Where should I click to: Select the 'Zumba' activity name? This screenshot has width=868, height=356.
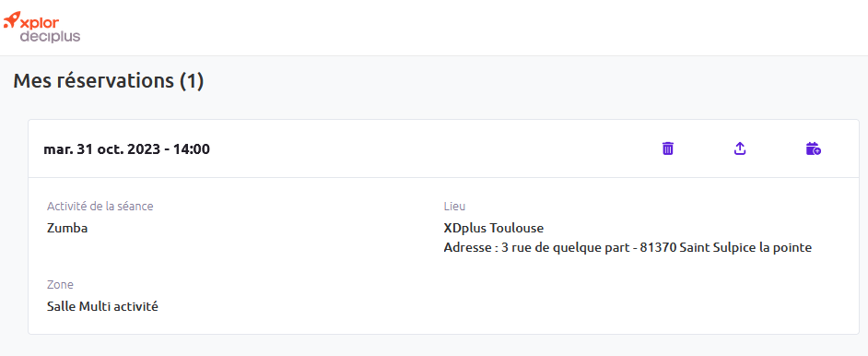coord(67,228)
